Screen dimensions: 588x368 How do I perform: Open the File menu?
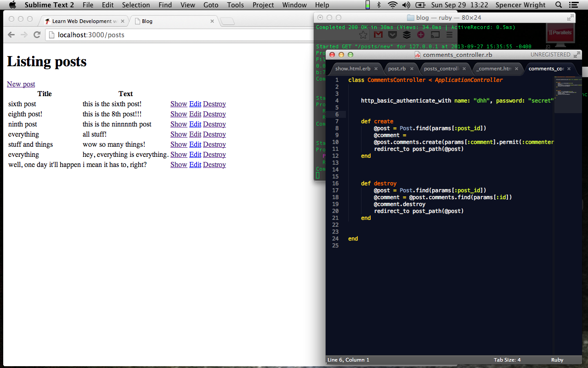88,5
